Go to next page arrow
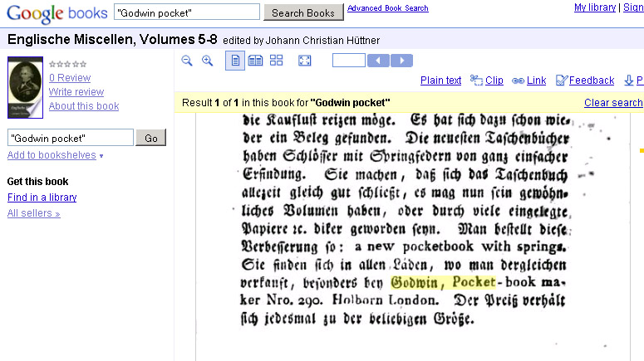Viewport: 644px width, 361px height. coord(401,61)
